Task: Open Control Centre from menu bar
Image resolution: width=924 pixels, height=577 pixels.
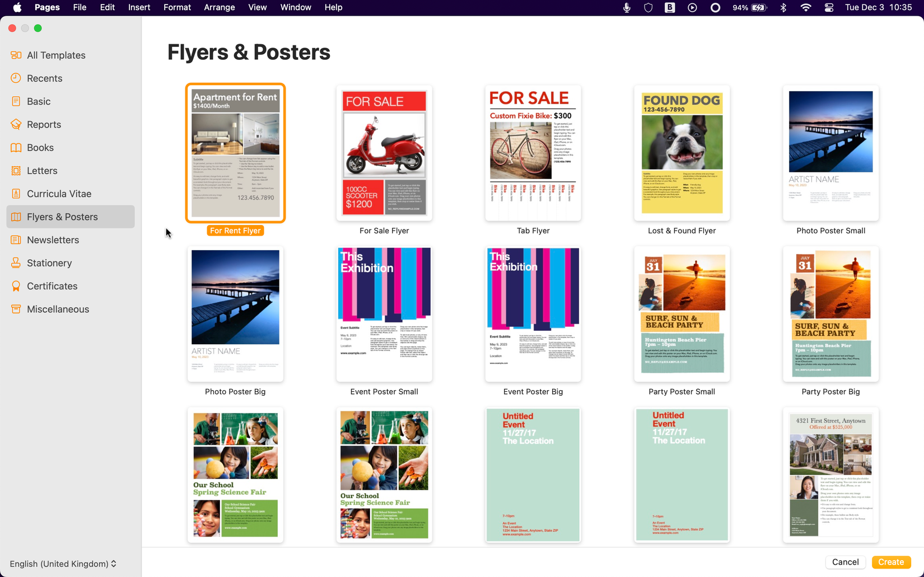Action: [829, 7]
